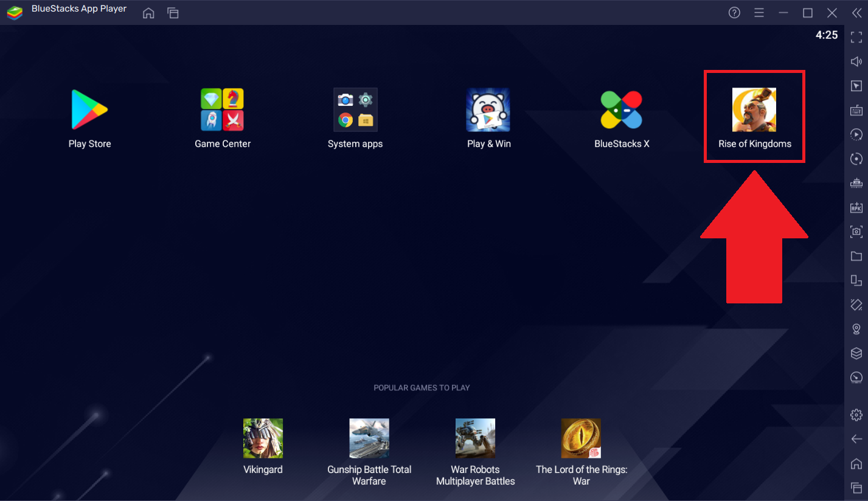Screen dimensions: 868x501
Task: Open recent apps icon in sidebar
Action: (856, 488)
